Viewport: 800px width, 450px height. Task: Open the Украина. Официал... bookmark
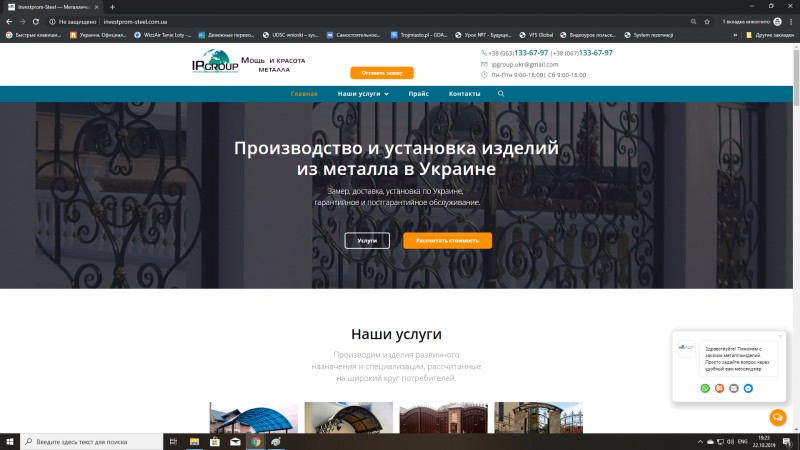click(x=98, y=35)
